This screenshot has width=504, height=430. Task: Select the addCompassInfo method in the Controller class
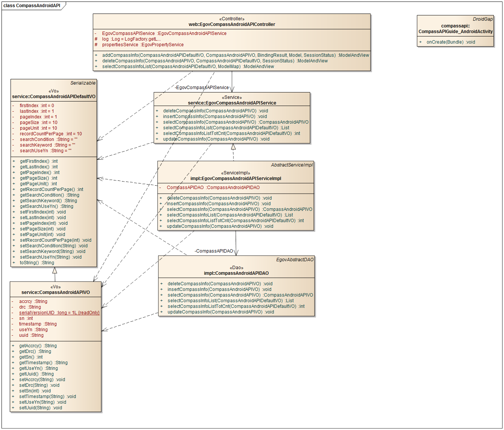point(235,55)
